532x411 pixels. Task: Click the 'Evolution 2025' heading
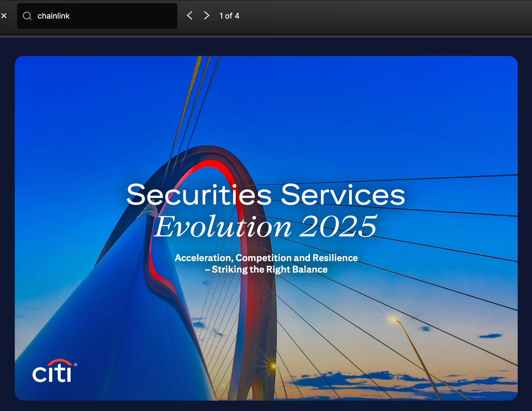click(x=266, y=226)
